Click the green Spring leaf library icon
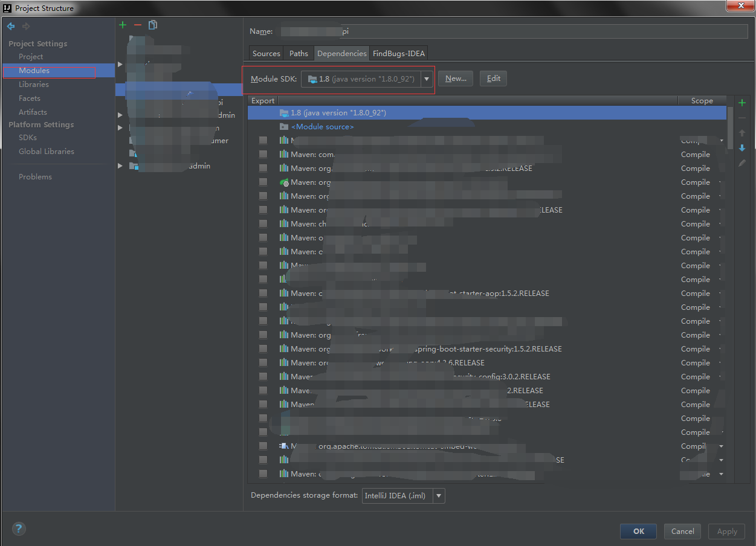The image size is (756, 546). click(x=284, y=182)
